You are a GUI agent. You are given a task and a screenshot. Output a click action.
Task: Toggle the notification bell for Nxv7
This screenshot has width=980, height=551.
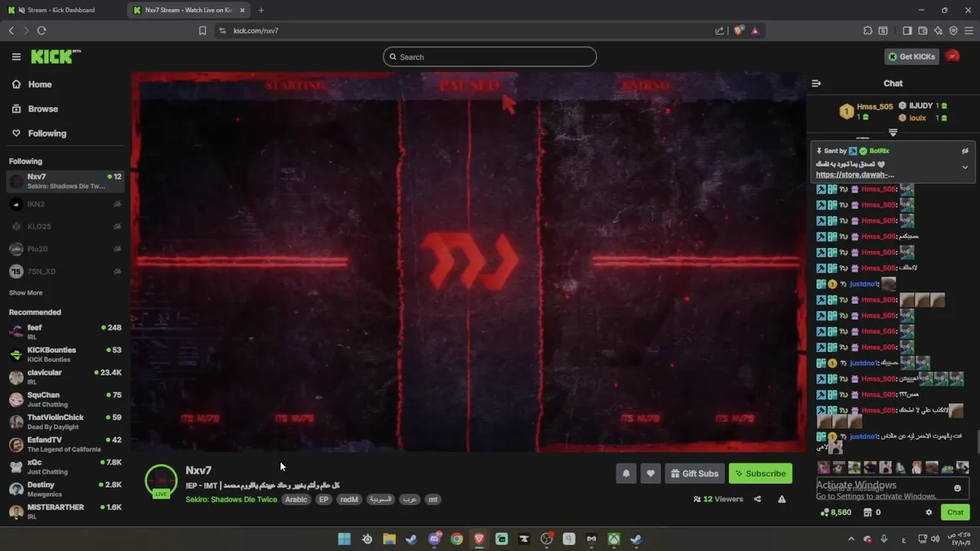(626, 474)
